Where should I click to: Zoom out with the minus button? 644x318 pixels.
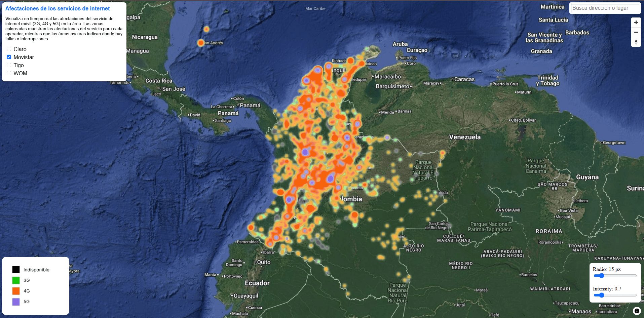click(636, 32)
